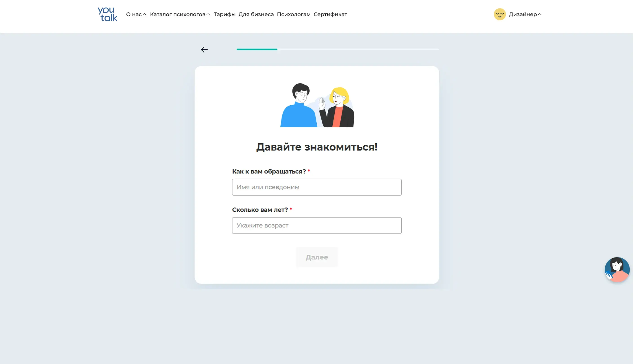Click the green progress bar

click(257, 49)
